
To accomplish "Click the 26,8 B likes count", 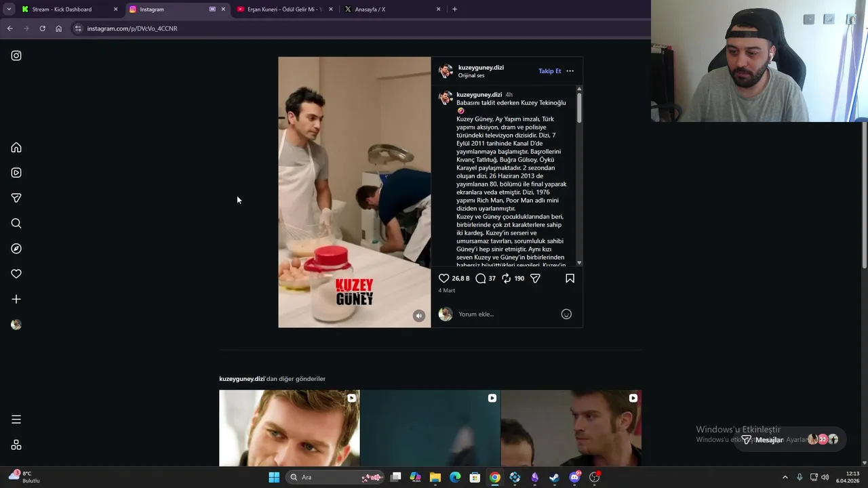I will click(460, 279).
